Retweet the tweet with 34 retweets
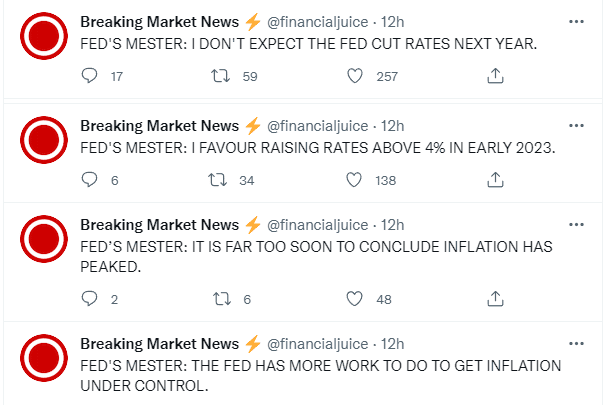Viewport: 609px width, 420px height. click(217, 180)
